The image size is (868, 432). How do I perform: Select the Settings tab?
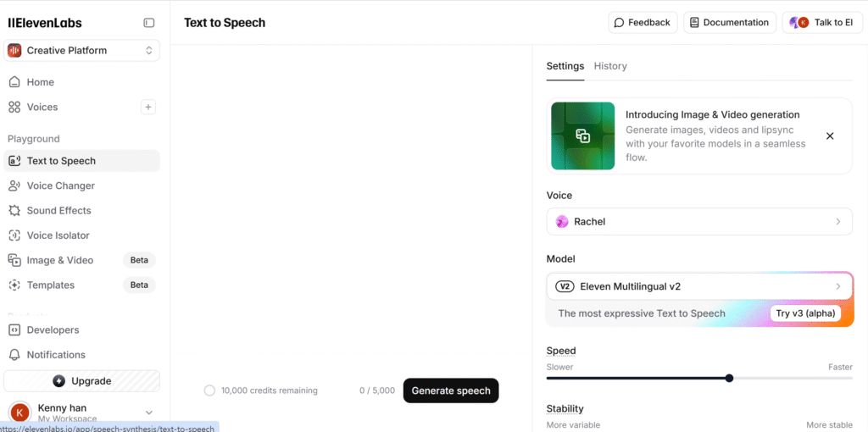565,66
